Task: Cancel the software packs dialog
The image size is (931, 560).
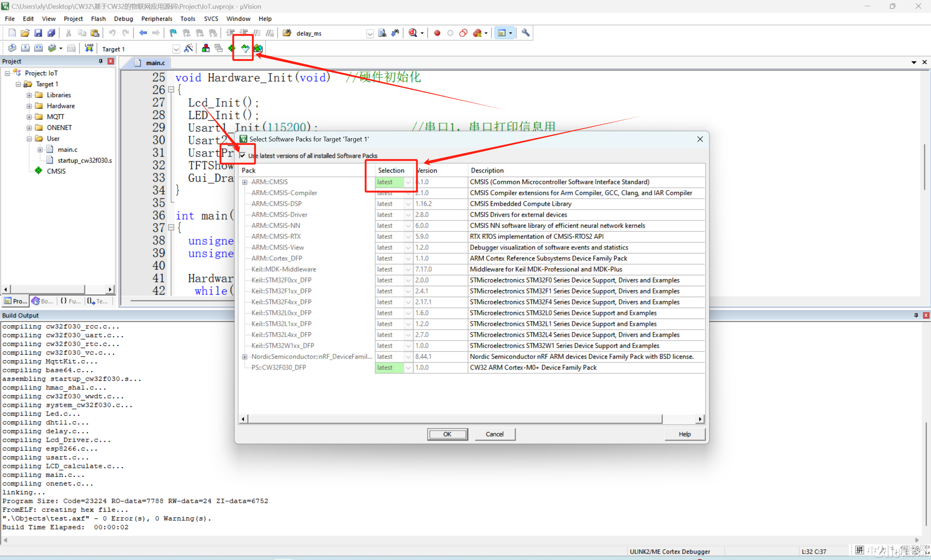Action: point(494,434)
